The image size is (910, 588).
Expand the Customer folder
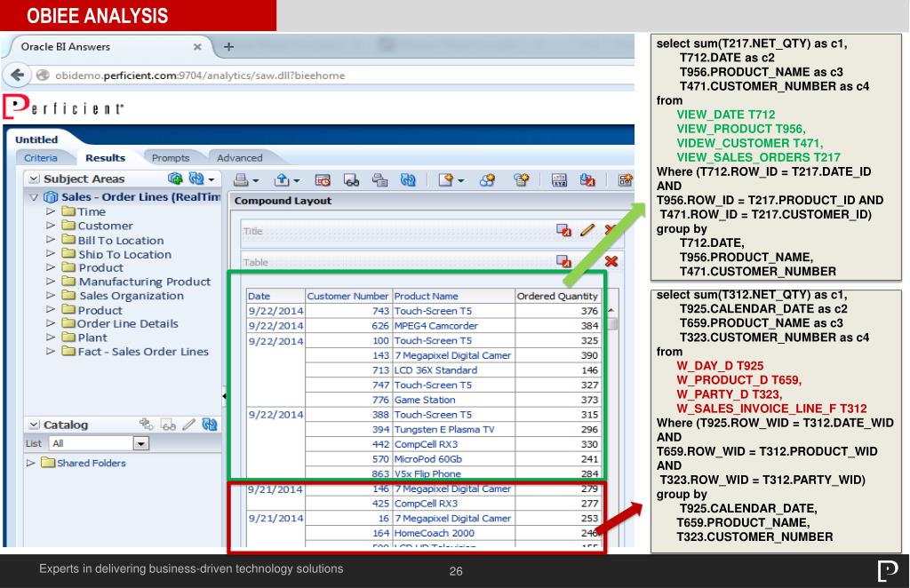pyautogui.click(x=51, y=226)
